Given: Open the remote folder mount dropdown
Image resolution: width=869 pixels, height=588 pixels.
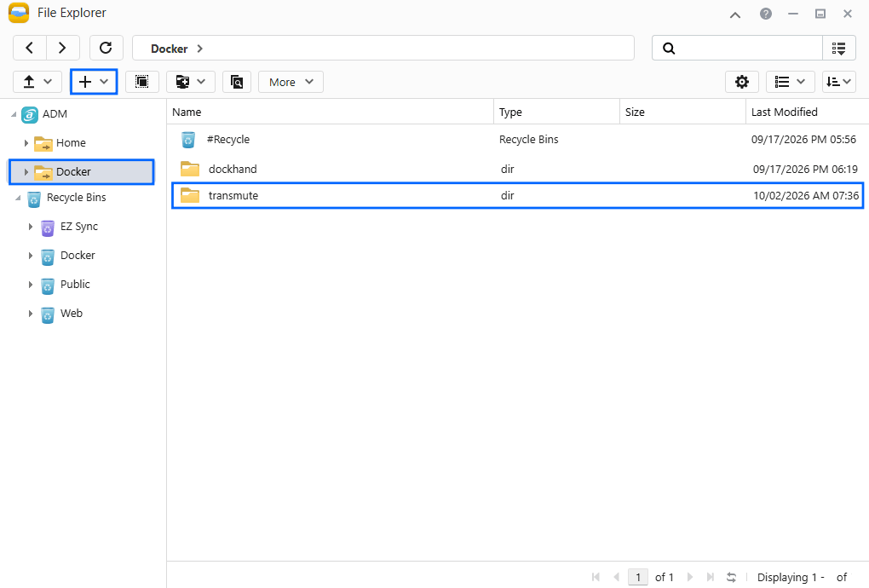Looking at the screenshot, I should click(x=191, y=82).
